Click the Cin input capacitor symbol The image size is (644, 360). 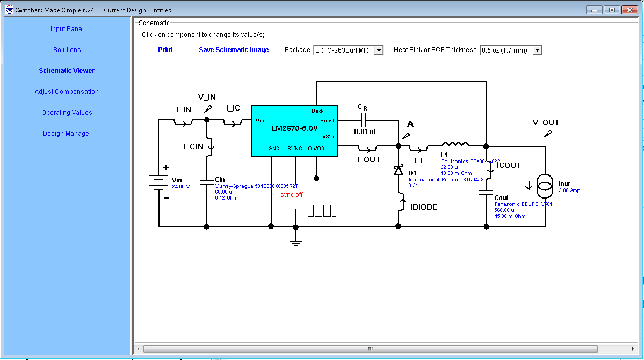207,182
